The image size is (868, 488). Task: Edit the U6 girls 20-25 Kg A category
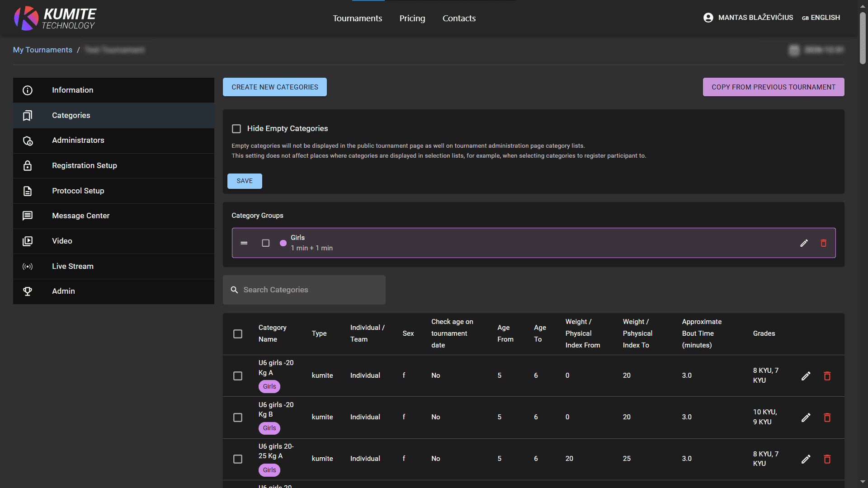[806, 459]
